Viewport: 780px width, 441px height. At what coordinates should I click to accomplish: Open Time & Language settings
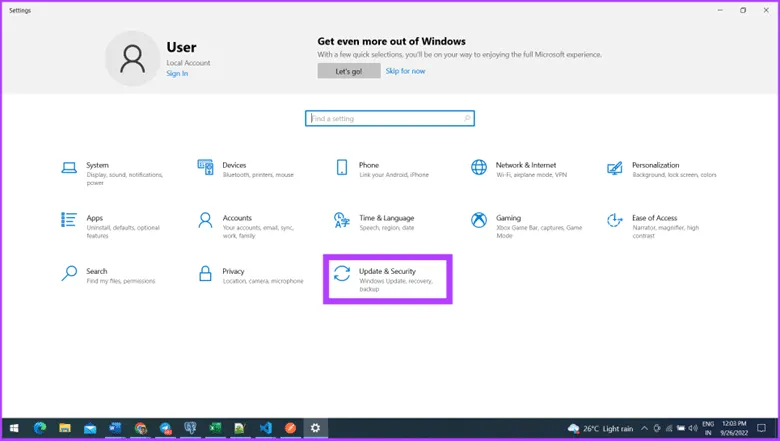pos(386,218)
